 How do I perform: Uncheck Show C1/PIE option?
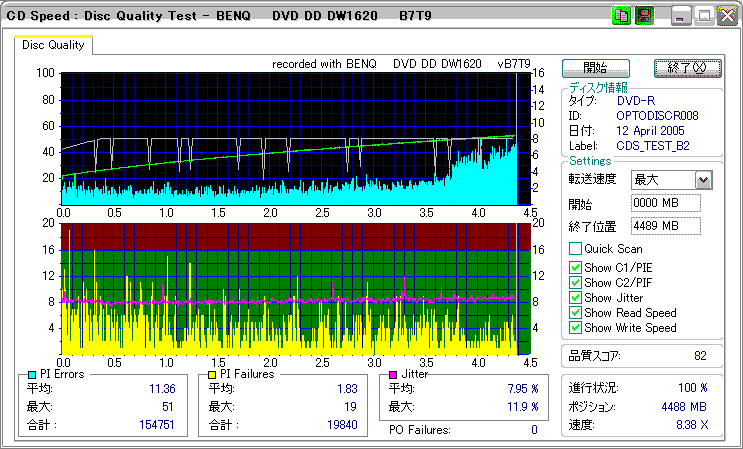pyautogui.click(x=575, y=267)
